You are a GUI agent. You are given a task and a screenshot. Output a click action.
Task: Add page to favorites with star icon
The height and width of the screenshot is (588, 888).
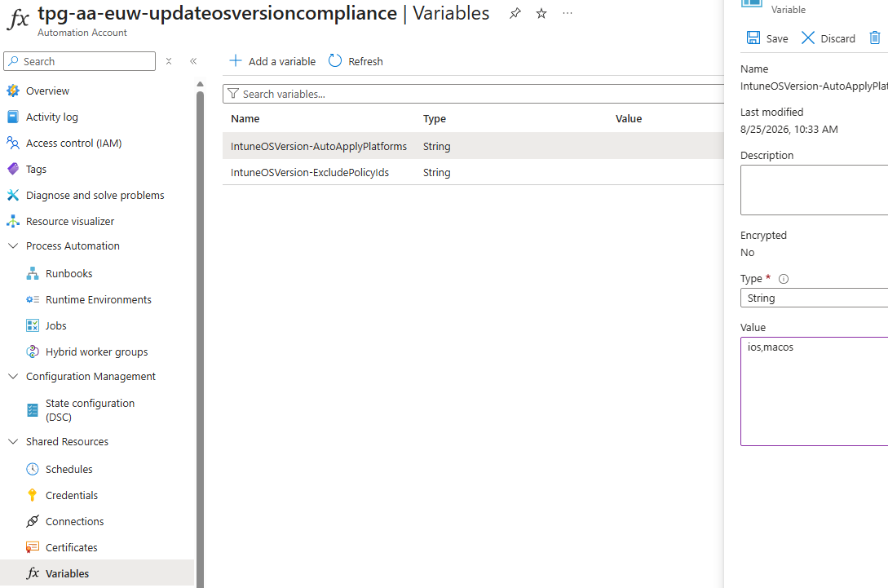541,14
